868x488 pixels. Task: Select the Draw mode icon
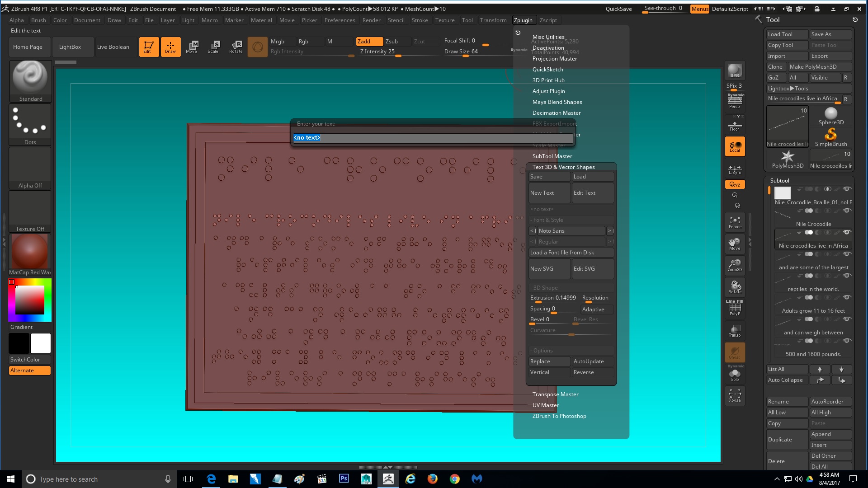[x=170, y=47]
